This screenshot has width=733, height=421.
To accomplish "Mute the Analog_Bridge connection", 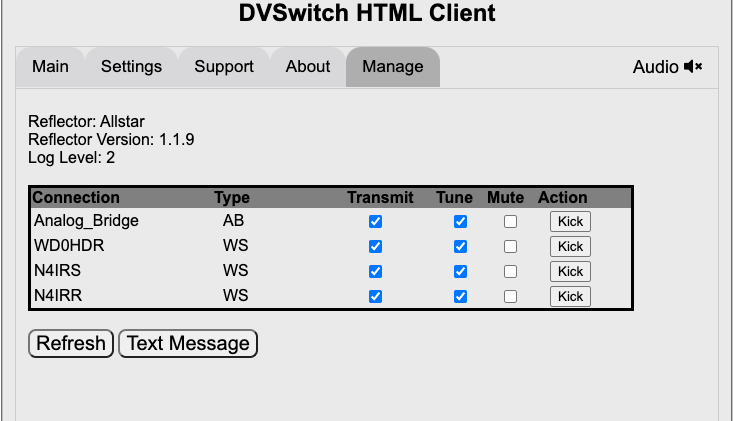I will [510, 221].
